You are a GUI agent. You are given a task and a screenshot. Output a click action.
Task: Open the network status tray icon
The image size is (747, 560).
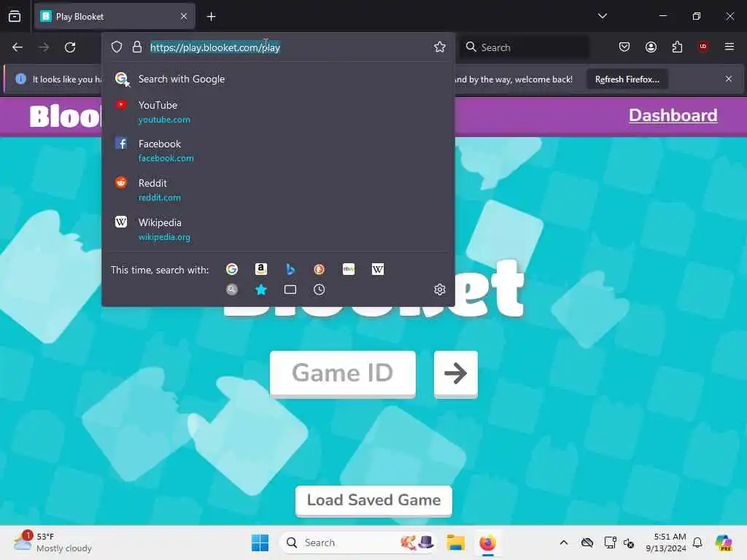tap(610, 542)
